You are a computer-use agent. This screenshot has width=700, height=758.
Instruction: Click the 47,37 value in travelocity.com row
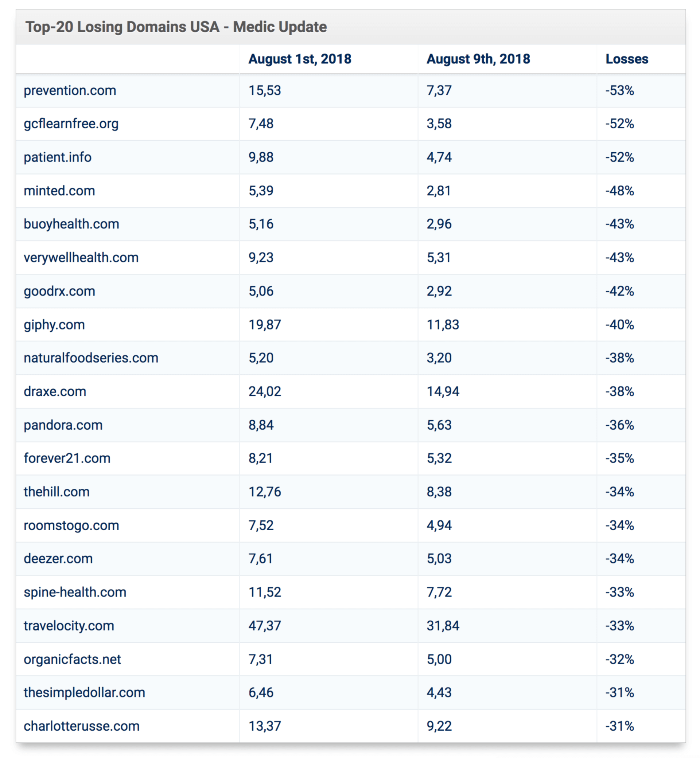coord(265,626)
